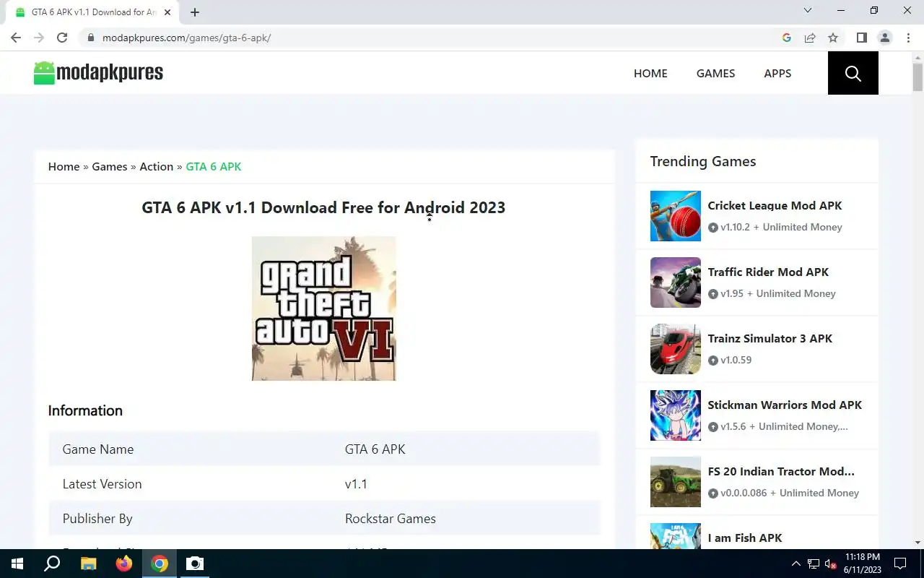Open Cricket League Mod APK link
Viewport: 924px width, 578px height.
click(775, 205)
